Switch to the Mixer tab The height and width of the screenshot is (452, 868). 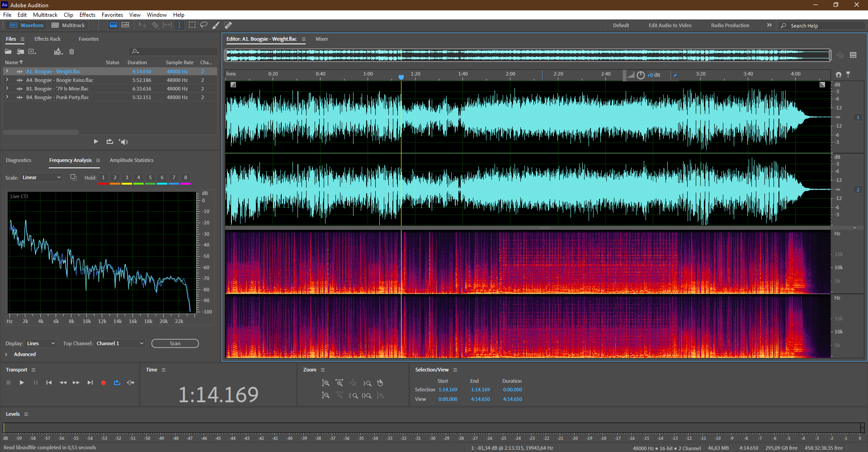click(x=322, y=39)
